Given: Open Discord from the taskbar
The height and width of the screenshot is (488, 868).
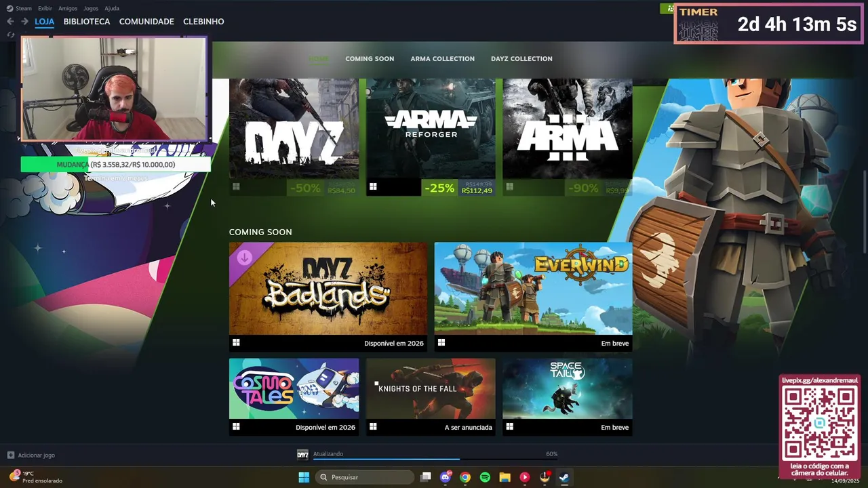Looking at the screenshot, I should coord(446,477).
